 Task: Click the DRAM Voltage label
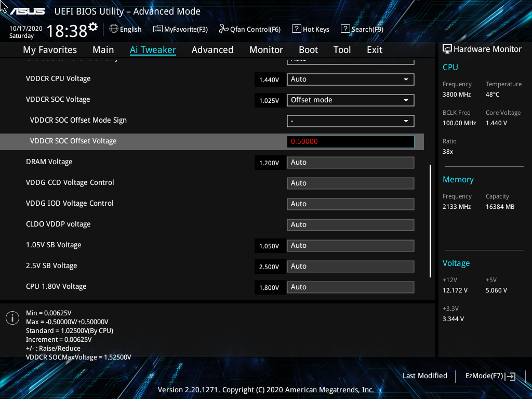click(49, 162)
